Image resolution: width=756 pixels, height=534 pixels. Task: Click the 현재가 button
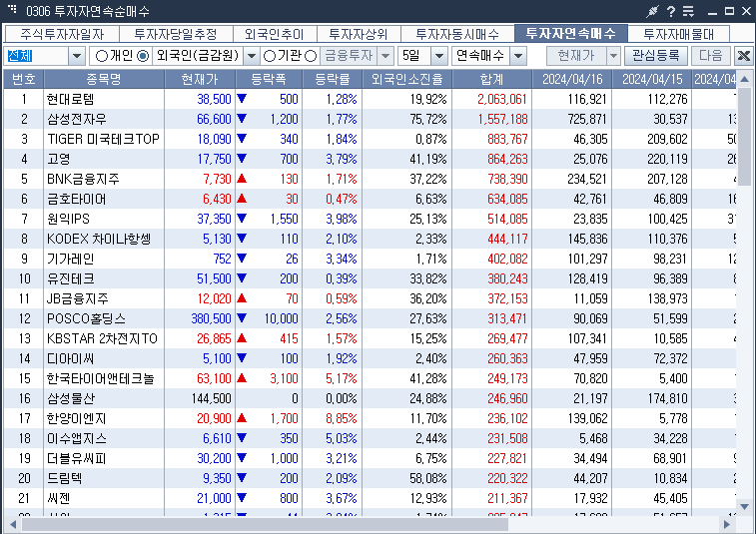[x=576, y=56]
